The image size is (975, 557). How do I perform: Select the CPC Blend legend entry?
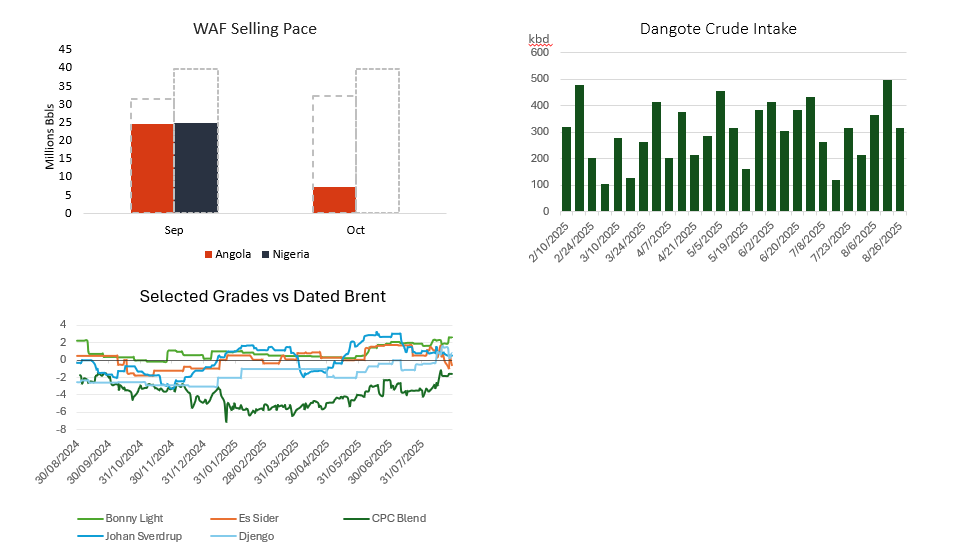click(x=385, y=518)
